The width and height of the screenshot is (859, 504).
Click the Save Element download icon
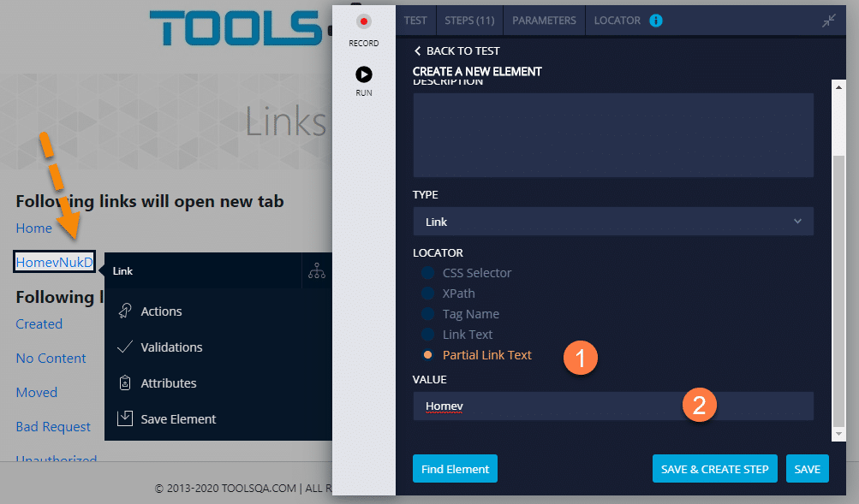(125, 418)
